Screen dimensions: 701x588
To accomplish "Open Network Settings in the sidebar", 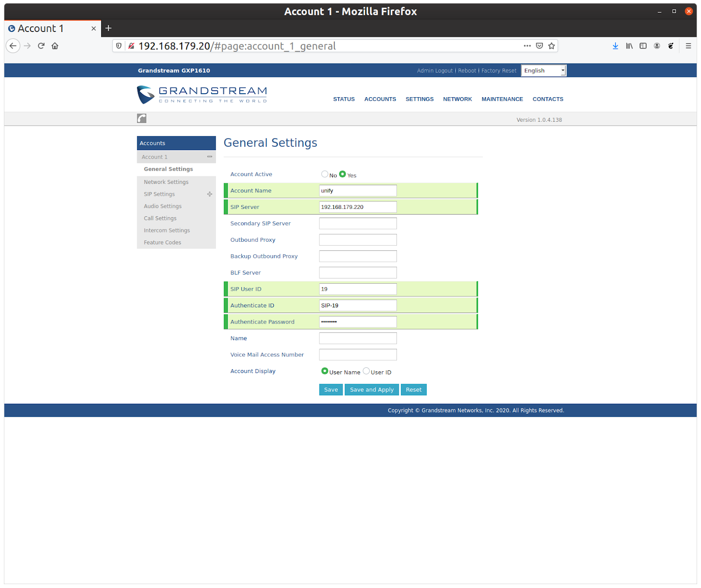I will pyautogui.click(x=166, y=182).
